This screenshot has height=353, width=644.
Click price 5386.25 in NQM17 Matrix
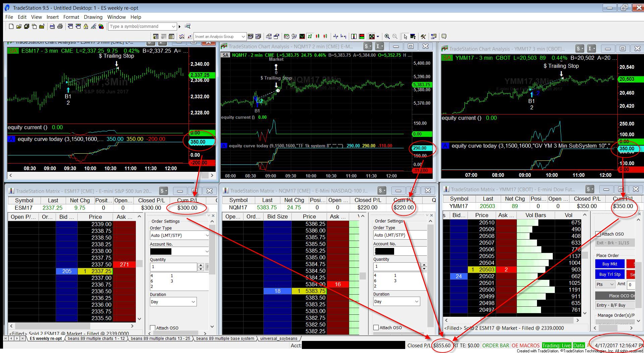point(315,224)
